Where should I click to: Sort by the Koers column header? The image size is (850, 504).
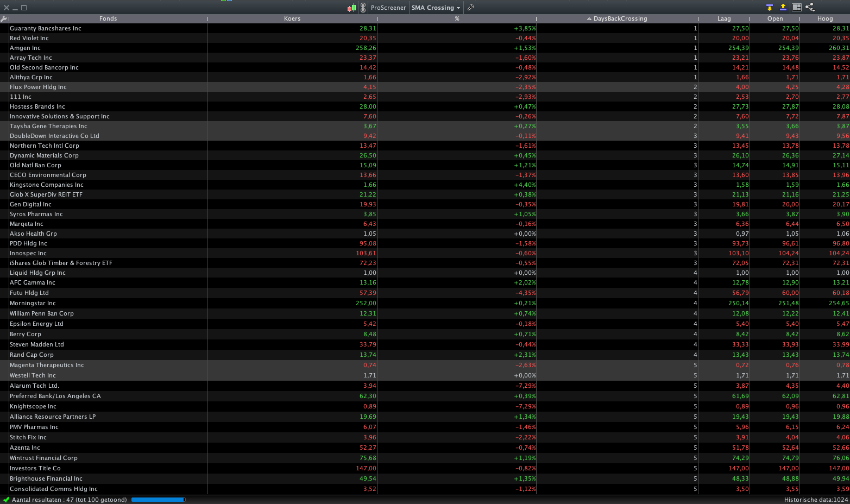tap(292, 18)
